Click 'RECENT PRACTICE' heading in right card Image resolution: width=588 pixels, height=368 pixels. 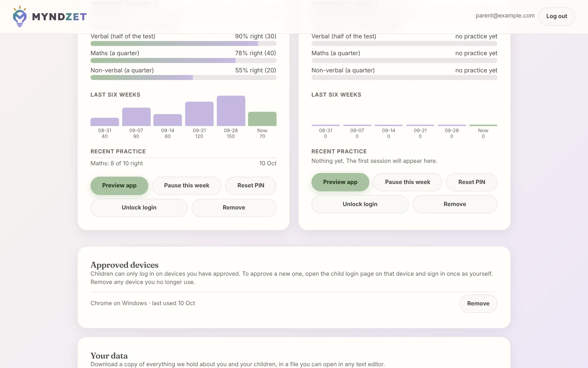tap(339, 151)
